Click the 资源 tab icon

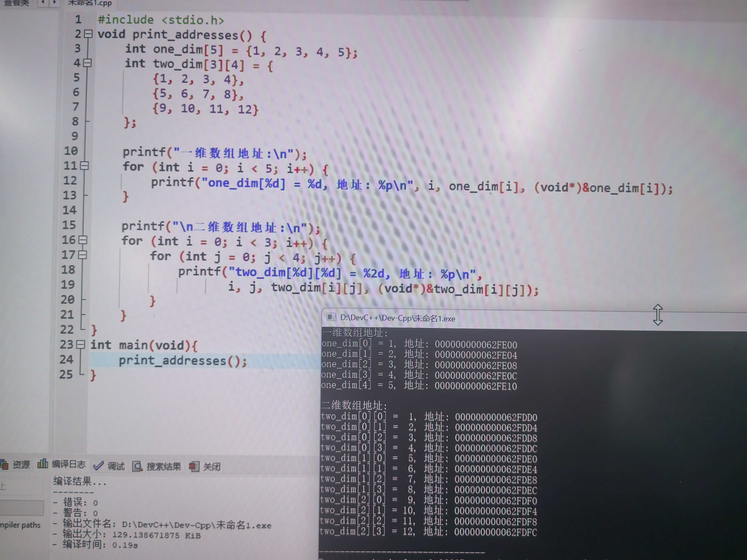tap(4, 464)
